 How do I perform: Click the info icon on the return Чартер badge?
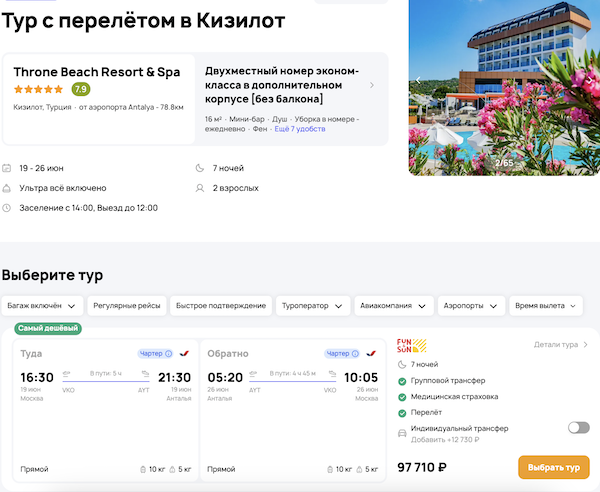pyautogui.click(x=355, y=353)
